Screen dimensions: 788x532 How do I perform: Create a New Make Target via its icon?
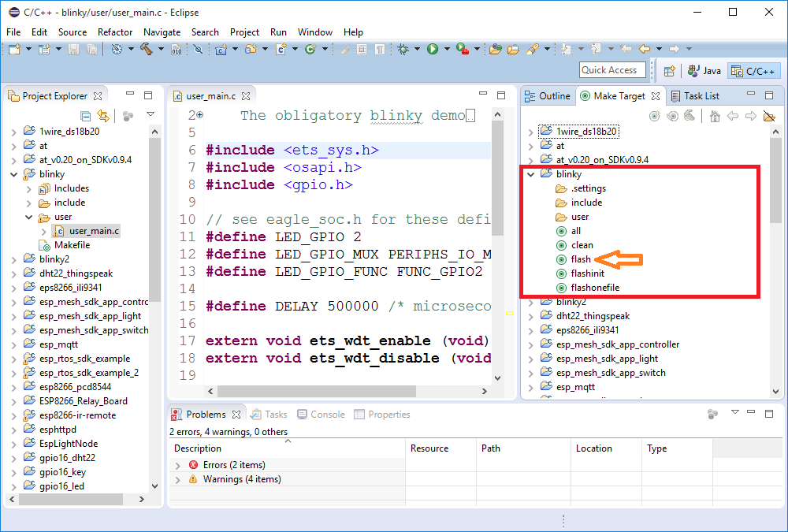pos(656,115)
